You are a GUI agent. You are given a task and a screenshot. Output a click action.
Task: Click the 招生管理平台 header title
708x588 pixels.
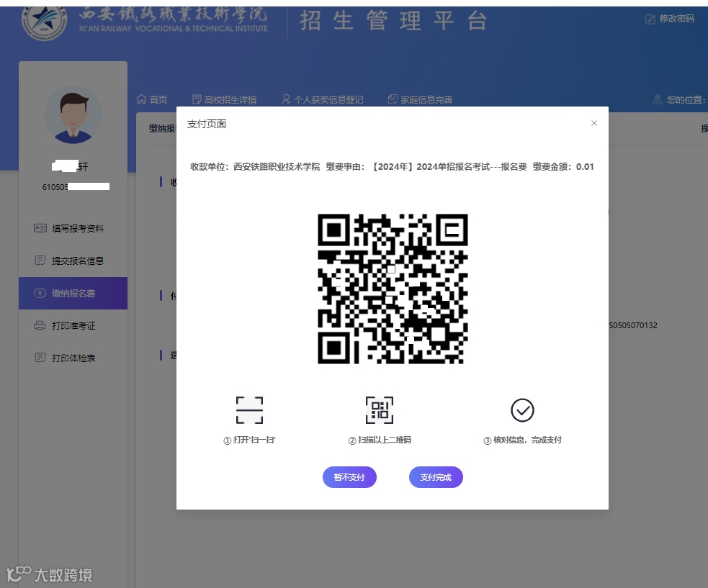click(x=394, y=21)
